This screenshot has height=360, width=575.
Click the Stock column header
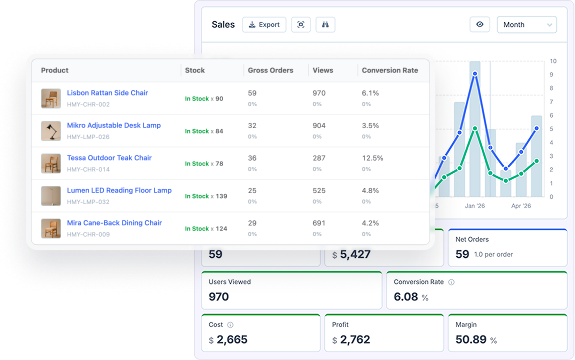(195, 70)
